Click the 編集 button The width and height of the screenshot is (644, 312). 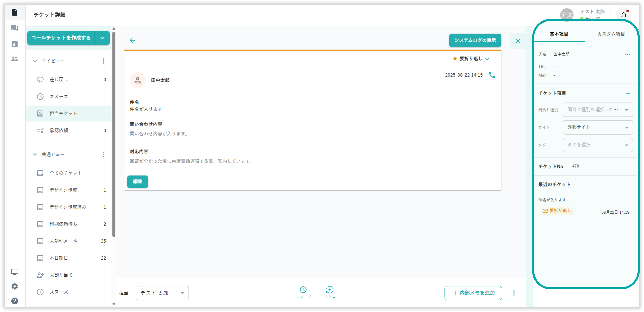click(x=137, y=182)
